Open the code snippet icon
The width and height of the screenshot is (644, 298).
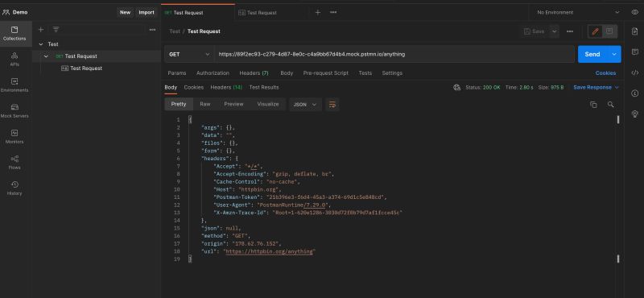tap(634, 72)
